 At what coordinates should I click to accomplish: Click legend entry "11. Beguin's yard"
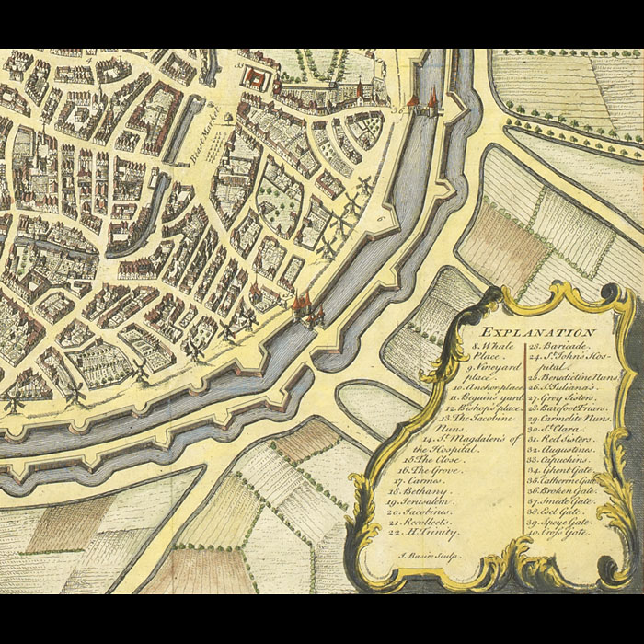point(487,397)
